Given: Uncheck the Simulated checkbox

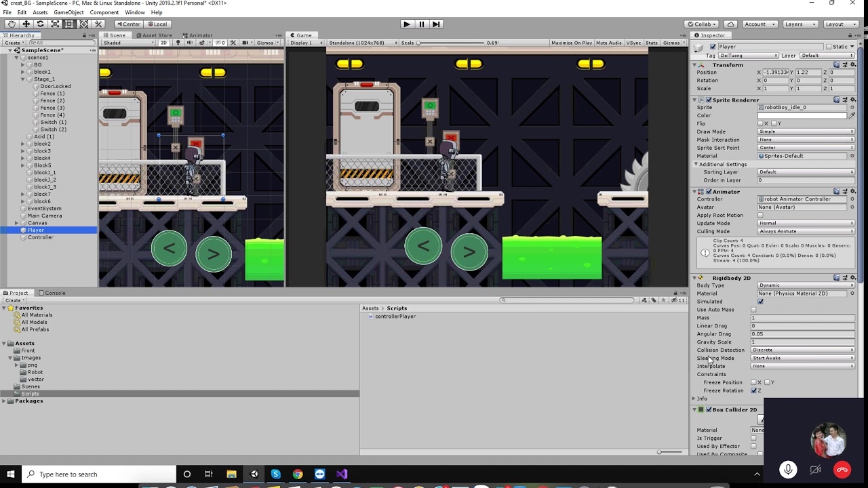Looking at the screenshot, I should tap(760, 302).
